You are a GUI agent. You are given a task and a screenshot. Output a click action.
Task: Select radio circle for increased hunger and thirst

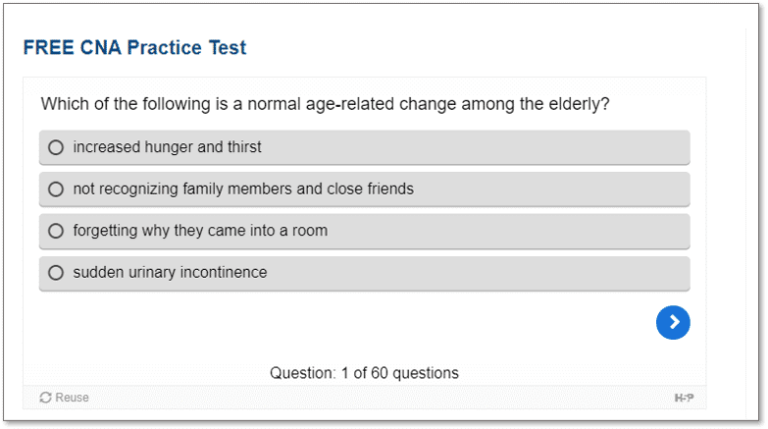coord(56,147)
